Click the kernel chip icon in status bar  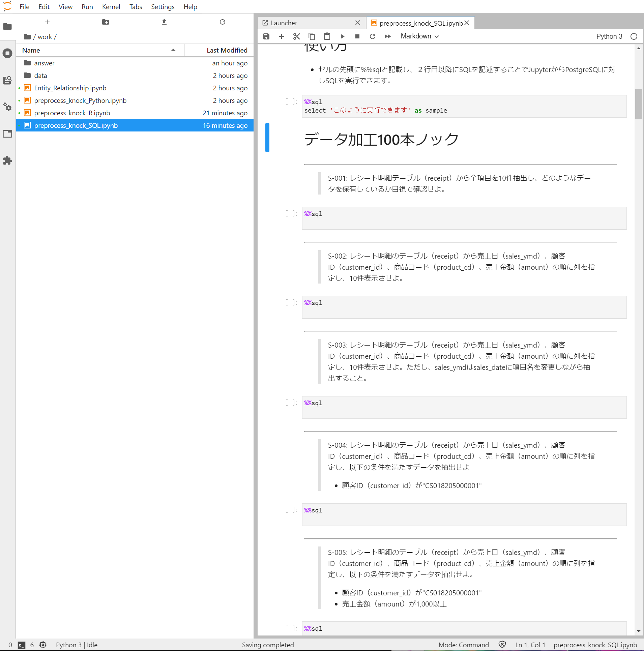click(43, 645)
